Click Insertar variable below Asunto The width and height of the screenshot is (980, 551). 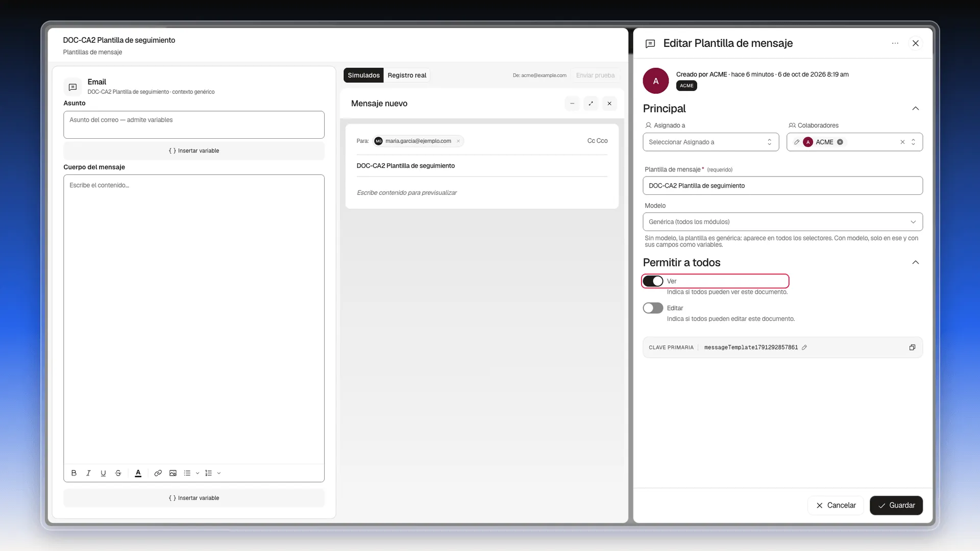(x=194, y=151)
